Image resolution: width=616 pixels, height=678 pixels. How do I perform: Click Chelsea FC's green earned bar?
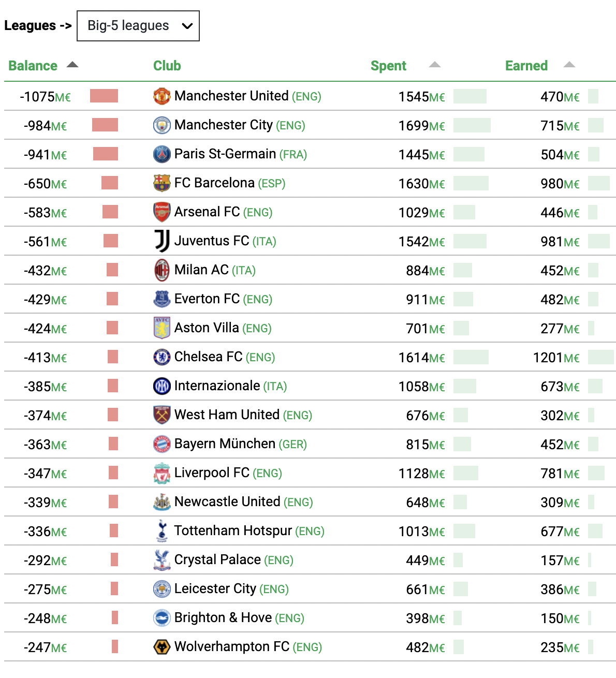pos(601,357)
